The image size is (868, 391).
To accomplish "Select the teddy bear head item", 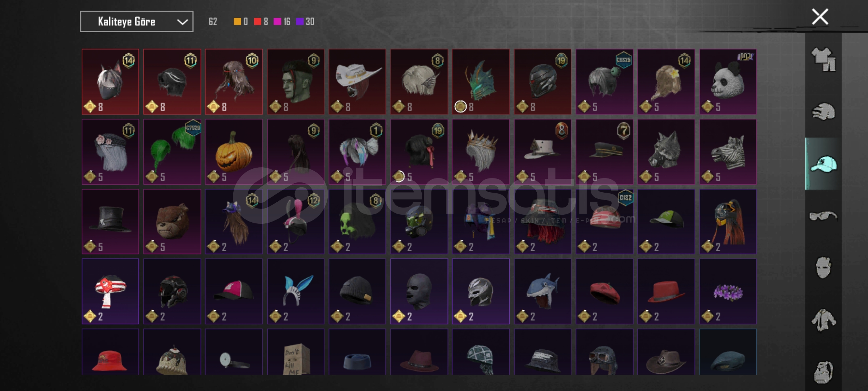I will [x=172, y=222].
